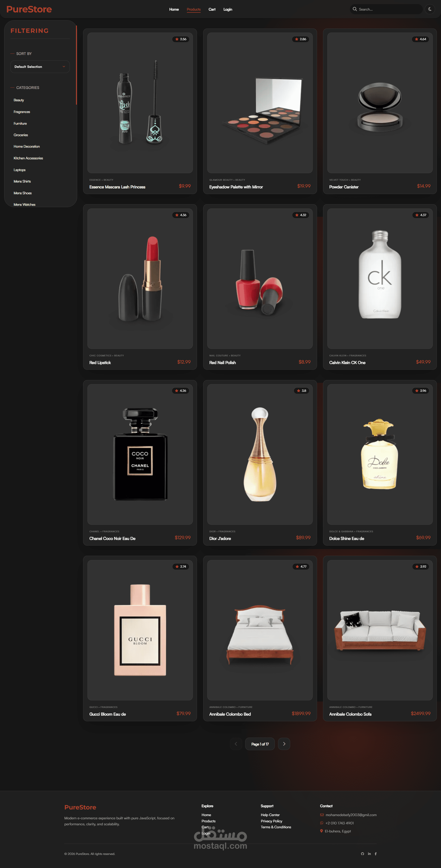The image size is (441, 868).
Task: Click the location pin icon near El-buhera
Action: (321, 831)
